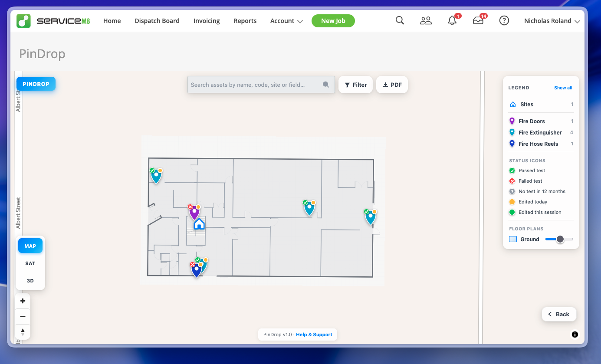Viewport: 601px width, 364px height.
Task: Create a New Job
Action: tap(333, 21)
